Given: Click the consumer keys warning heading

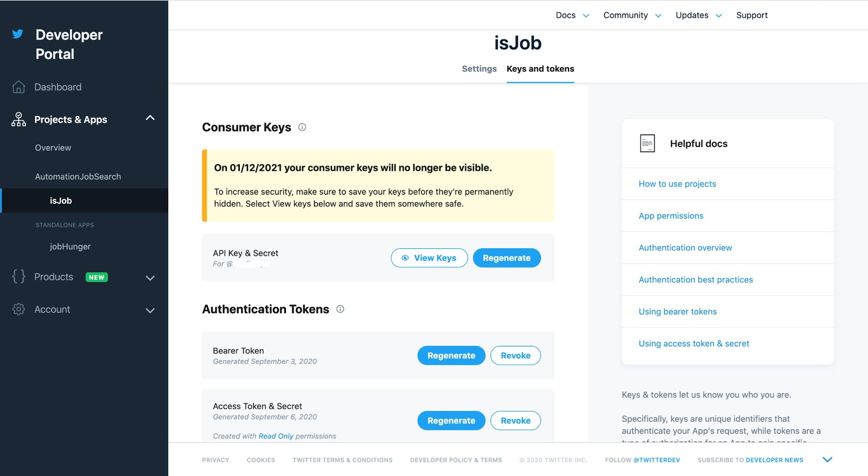Looking at the screenshot, I should click(x=353, y=168).
